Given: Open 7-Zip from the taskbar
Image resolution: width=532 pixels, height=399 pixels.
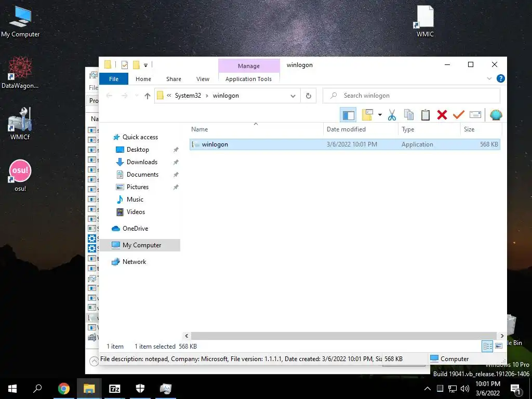Looking at the screenshot, I should click(115, 389).
